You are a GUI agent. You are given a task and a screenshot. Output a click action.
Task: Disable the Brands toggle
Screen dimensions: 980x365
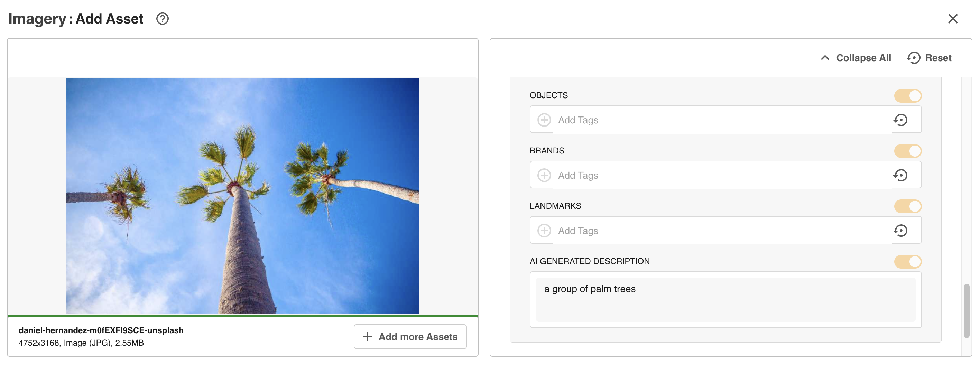[x=907, y=151]
